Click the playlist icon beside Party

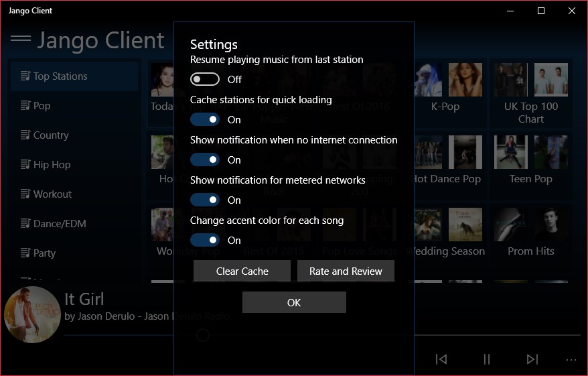point(25,253)
